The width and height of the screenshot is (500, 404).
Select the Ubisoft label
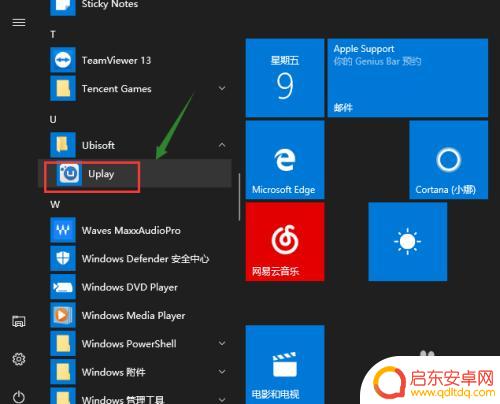(x=98, y=145)
